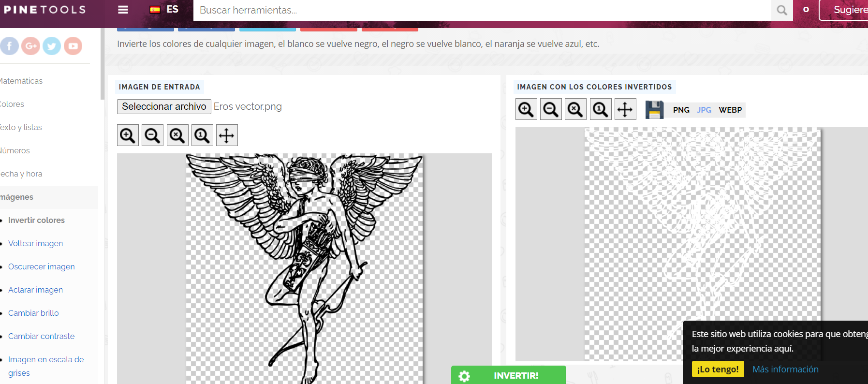Image resolution: width=868 pixels, height=384 pixels.
Task: Open the hamburger menu icon
Action: point(123,9)
